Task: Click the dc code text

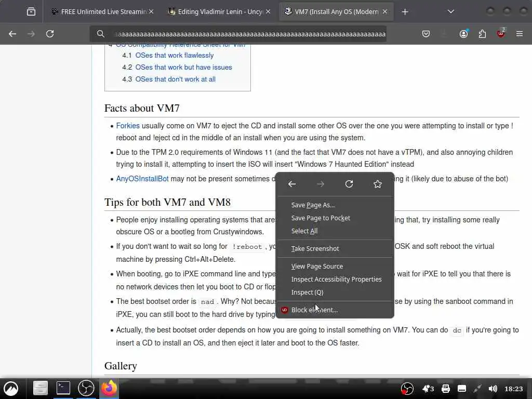Action: 457,330
